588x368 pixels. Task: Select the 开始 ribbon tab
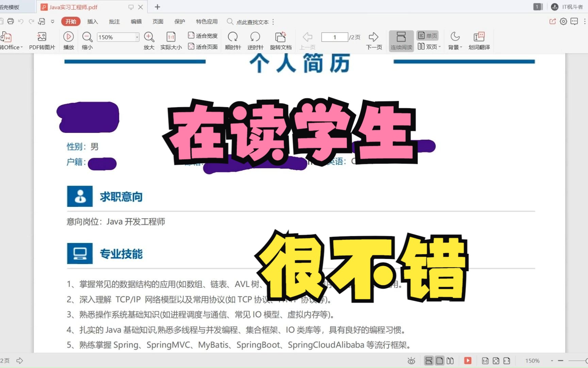pos(71,21)
